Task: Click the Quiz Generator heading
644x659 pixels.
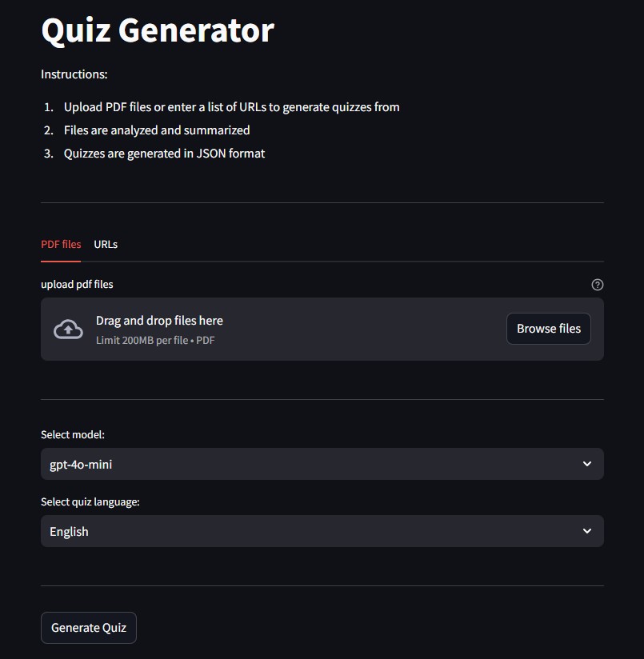Action: pos(158,30)
